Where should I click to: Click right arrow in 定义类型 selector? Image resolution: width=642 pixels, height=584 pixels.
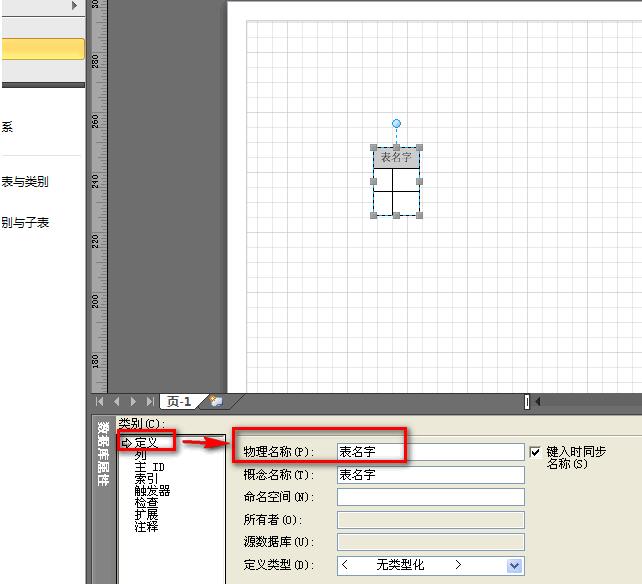(458, 565)
